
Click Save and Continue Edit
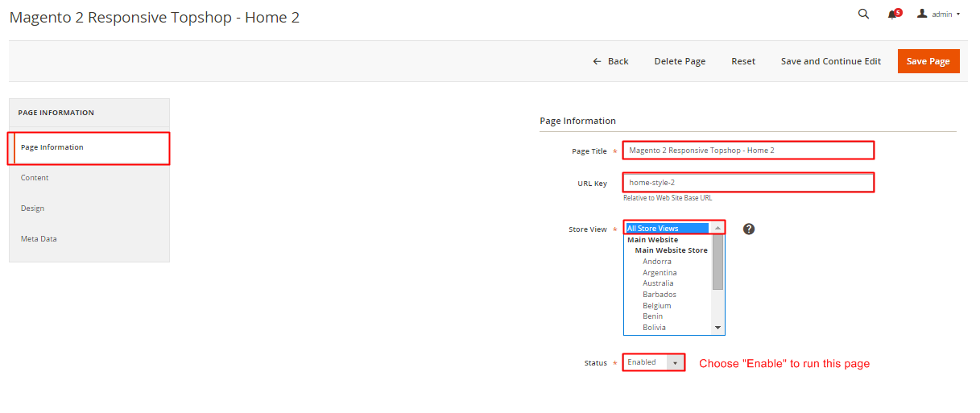click(x=831, y=61)
